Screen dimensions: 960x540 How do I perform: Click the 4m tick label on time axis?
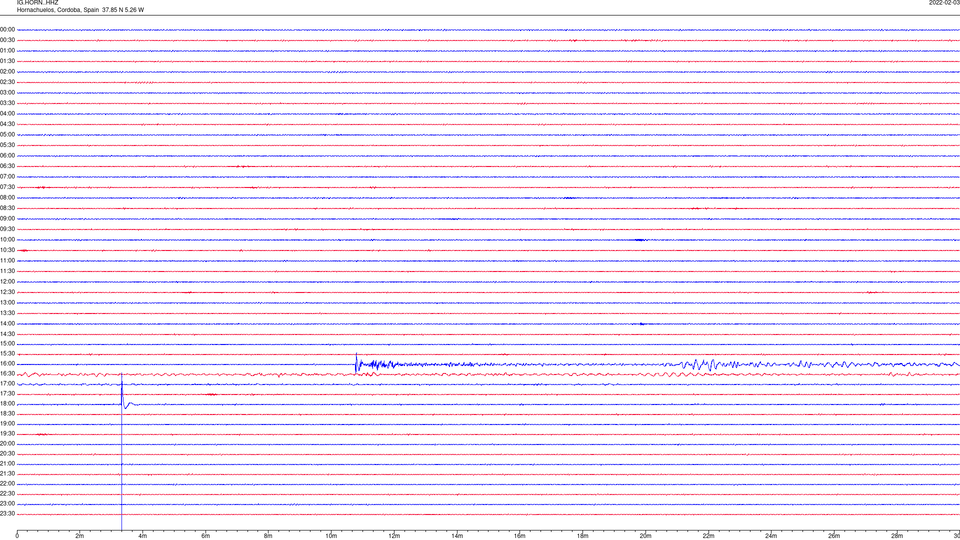coord(143,536)
